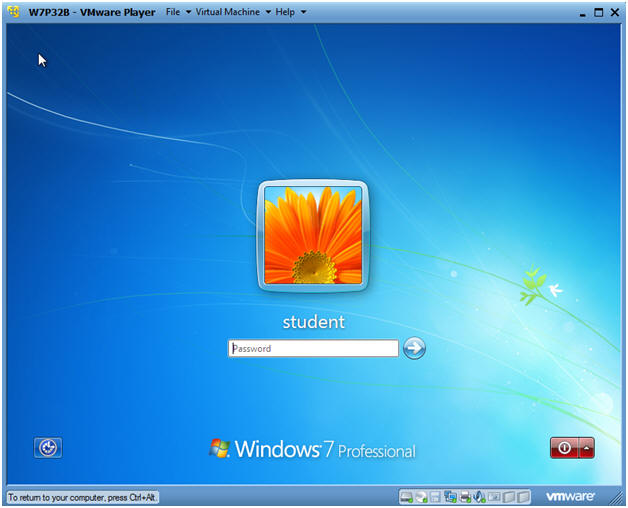Click the CD/DVD drive status icon

tap(421, 497)
